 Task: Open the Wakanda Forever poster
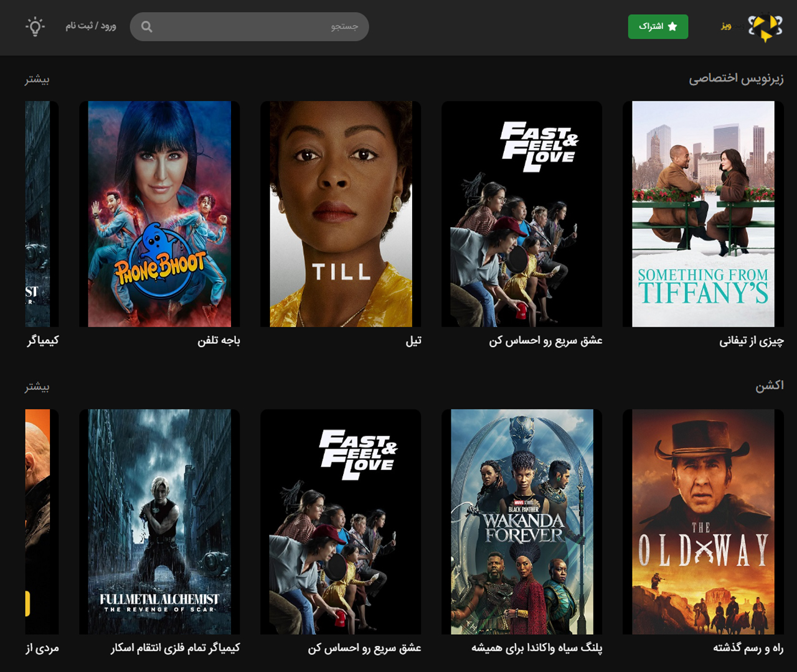(x=522, y=522)
